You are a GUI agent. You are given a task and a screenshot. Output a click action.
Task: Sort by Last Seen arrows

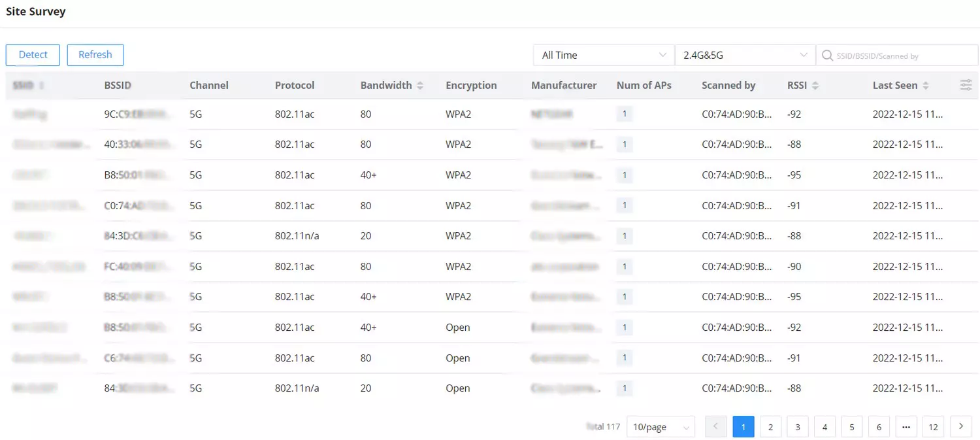point(926,86)
